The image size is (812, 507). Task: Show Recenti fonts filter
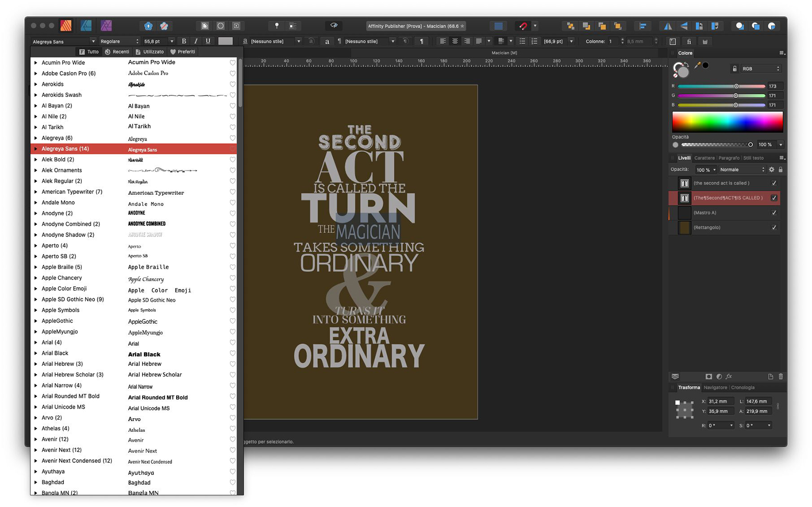click(117, 52)
